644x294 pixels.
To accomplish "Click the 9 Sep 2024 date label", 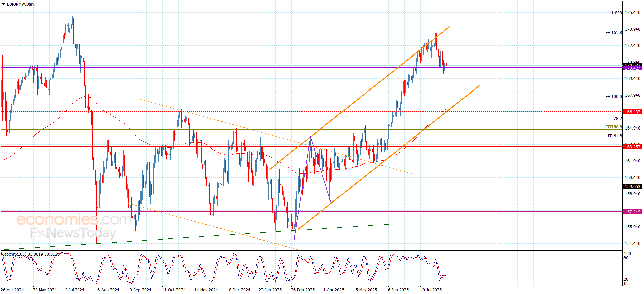I will click(140, 290).
